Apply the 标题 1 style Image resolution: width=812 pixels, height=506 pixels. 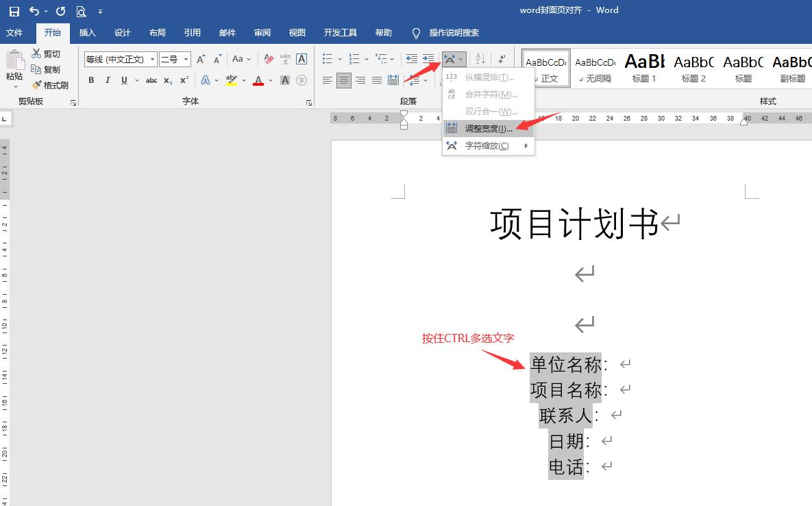pos(643,69)
